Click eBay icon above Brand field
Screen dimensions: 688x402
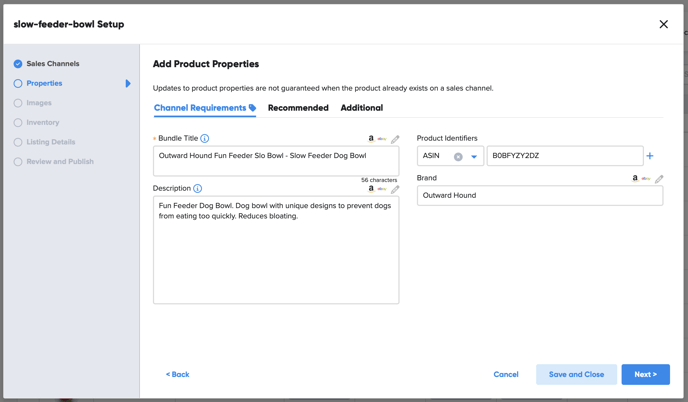[646, 179]
